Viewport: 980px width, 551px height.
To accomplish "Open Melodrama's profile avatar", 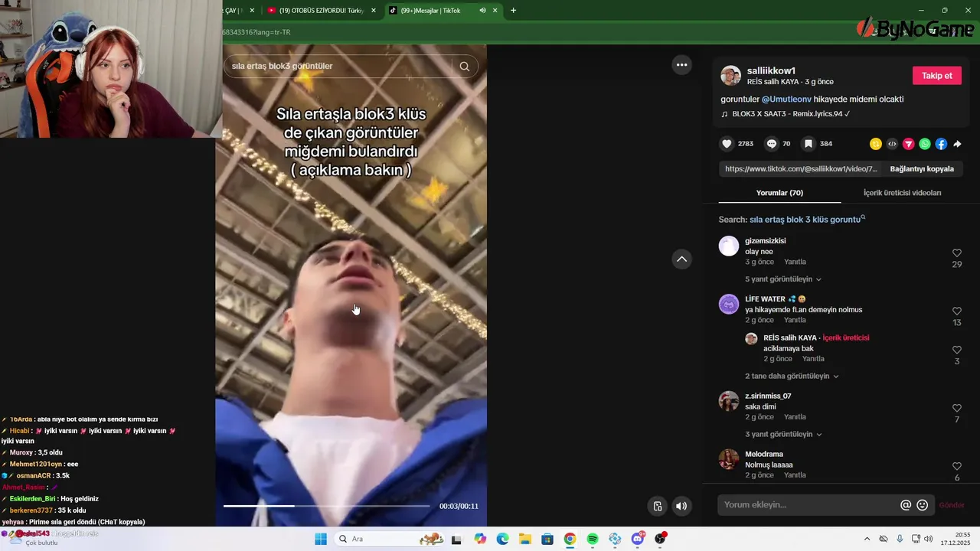I will click(x=729, y=459).
